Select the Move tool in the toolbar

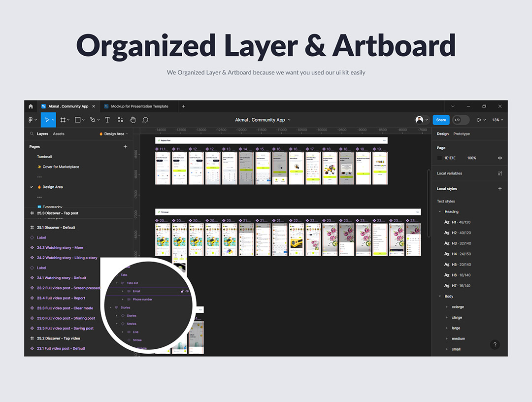click(x=47, y=120)
